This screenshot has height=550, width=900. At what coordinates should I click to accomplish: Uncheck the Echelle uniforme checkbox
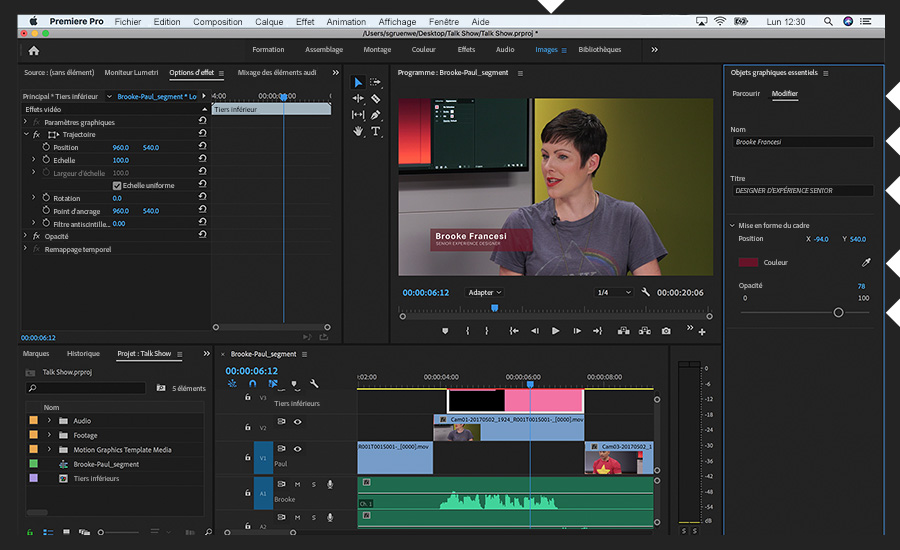click(117, 185)
